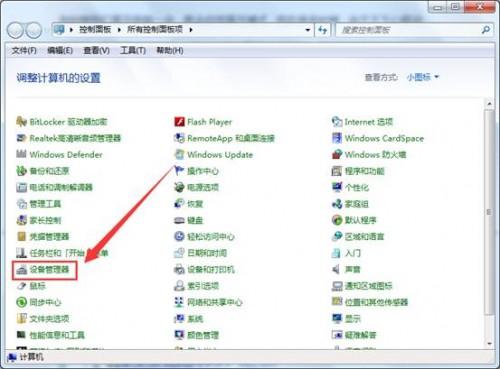Viewport: 500px width, 369px height.
Task: Open 日期和时间 icon
Action: pyautogui.click(x=179, y=253)
